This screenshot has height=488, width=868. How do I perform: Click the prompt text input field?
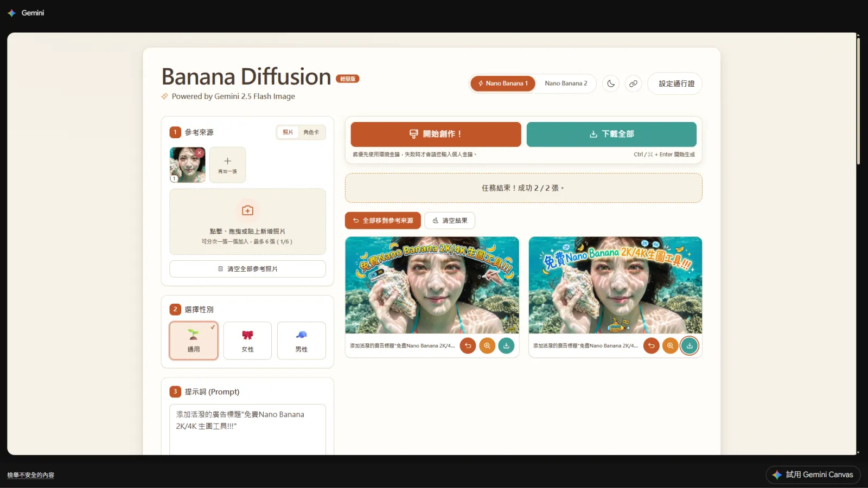click(247, 429)
